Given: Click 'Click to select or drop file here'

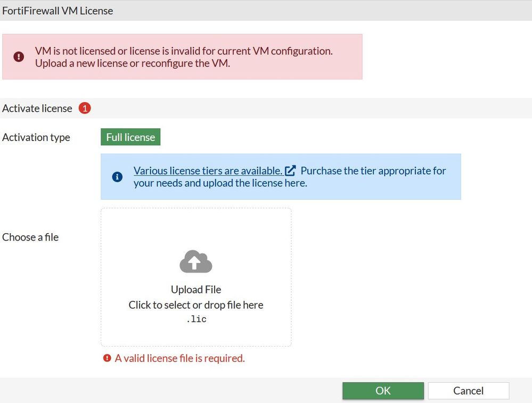Looking at the screenshot, I should pos(196,305).
